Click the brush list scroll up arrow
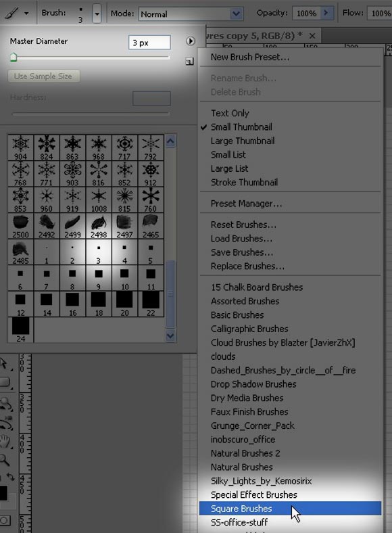 pyautogui.click(x=170, y=141)
